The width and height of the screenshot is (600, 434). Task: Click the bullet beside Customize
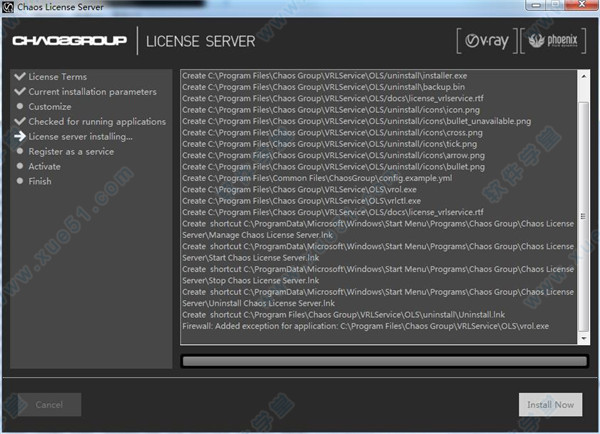20,106
